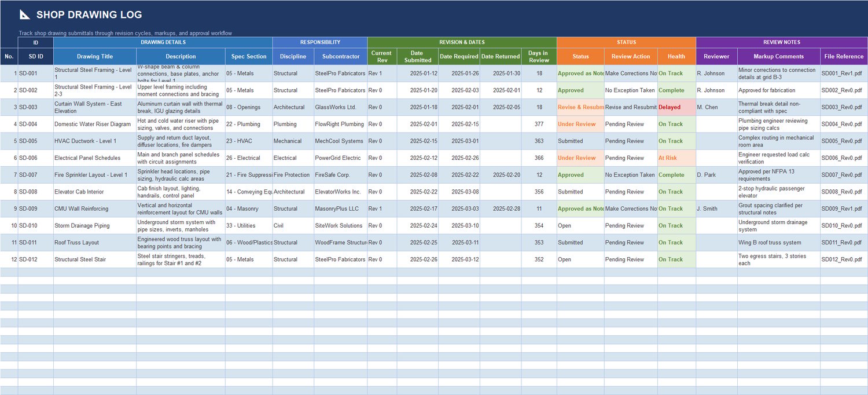
Task: Select the REVIEW NOTES group header
Action: [x=781, y=42]
